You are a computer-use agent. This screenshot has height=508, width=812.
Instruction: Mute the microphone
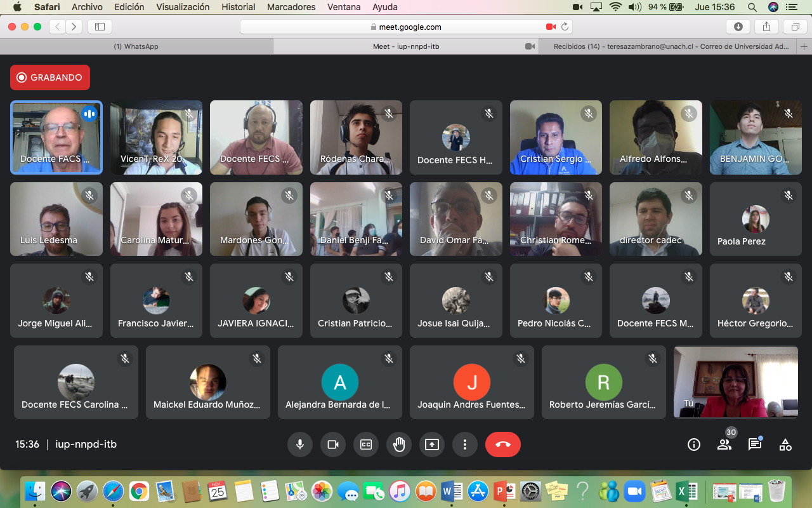click(x=299, y=444)
